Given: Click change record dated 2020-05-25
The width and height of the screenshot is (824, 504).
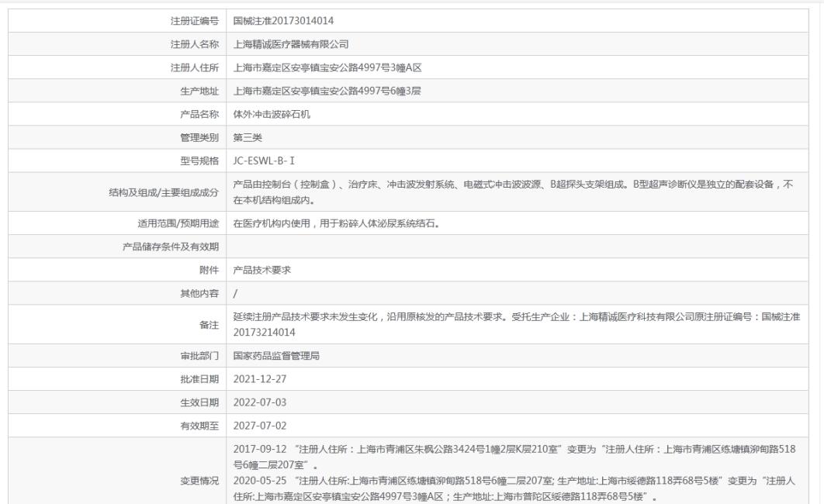Looking at the screenshot, I should pyautogui.click(x=514, y=488).
